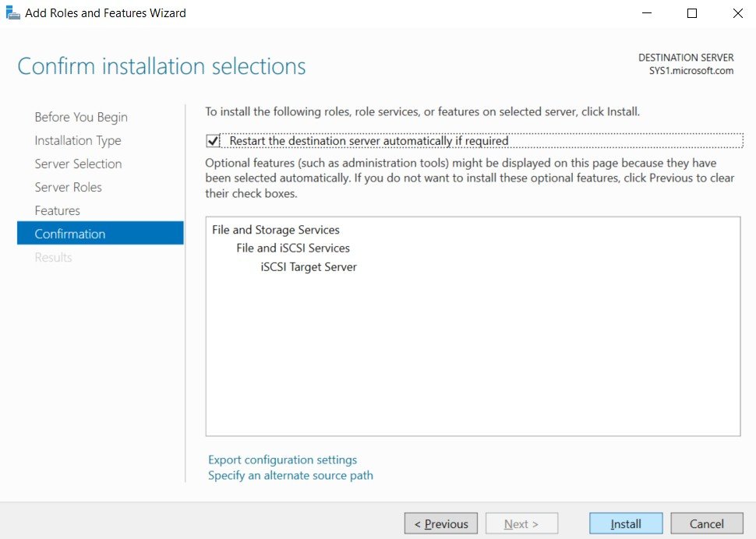The image size is (756, 539).
Task: Minimize the wizard window
Action: click(x=647, y=13)
